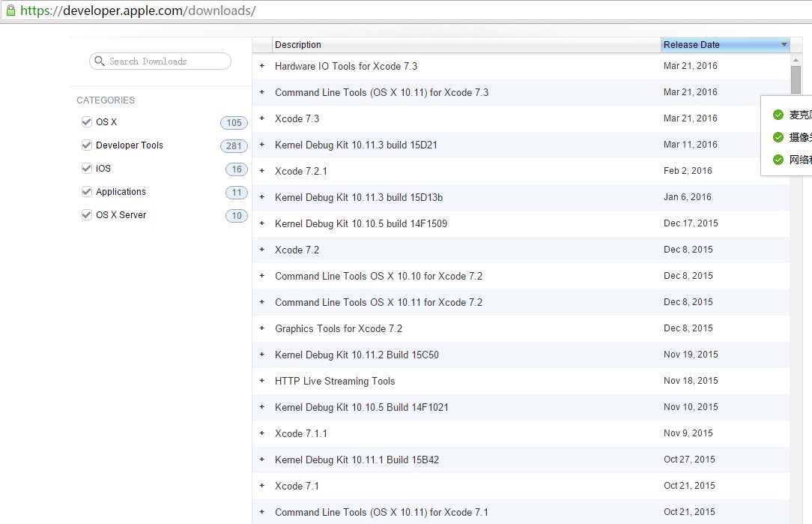The image size is (812, 524).
Task: Click the Feb 2, 2016 release date
Action: [x=688, y=170]
